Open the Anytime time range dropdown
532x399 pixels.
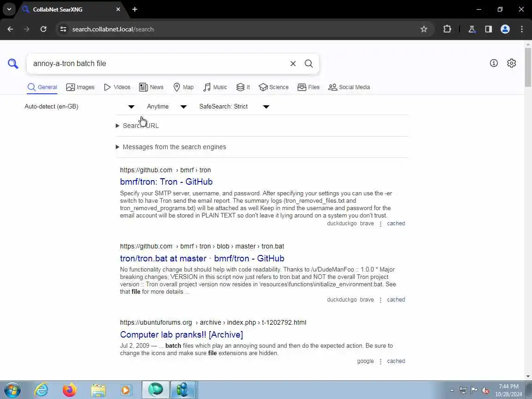click(x=167, y=107)
